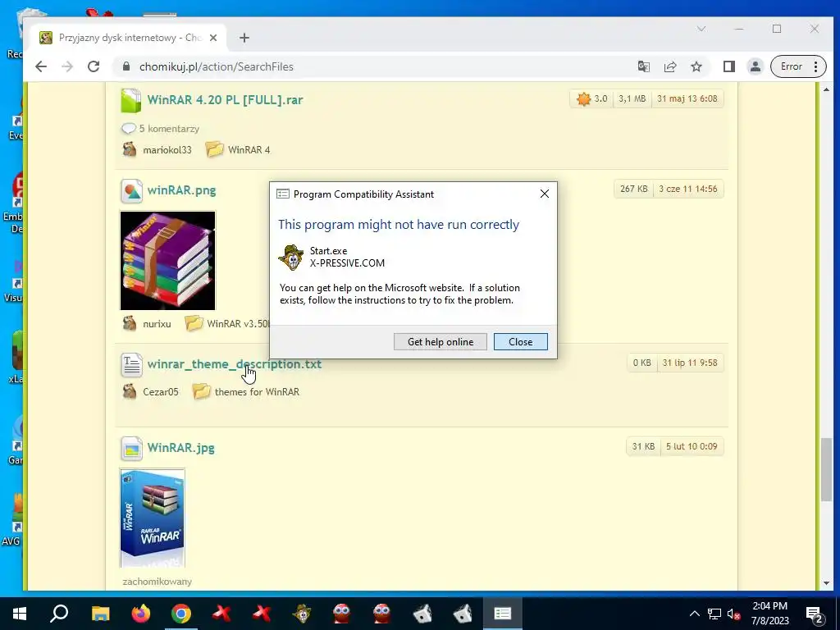Viewport: 840px width, 630px height.
Task: Click the WinRAR.jpg picture file icon
Action: tap(131, 449)
